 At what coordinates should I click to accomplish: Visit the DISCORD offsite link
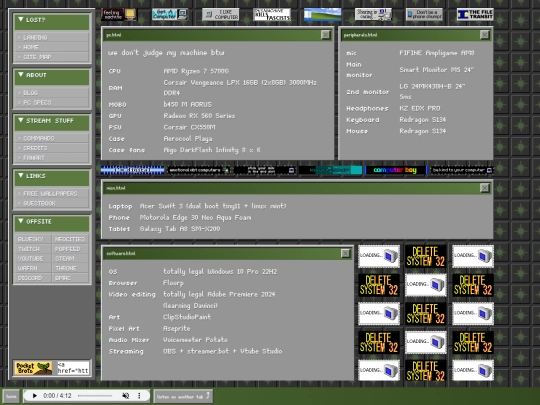pos(33,278)
